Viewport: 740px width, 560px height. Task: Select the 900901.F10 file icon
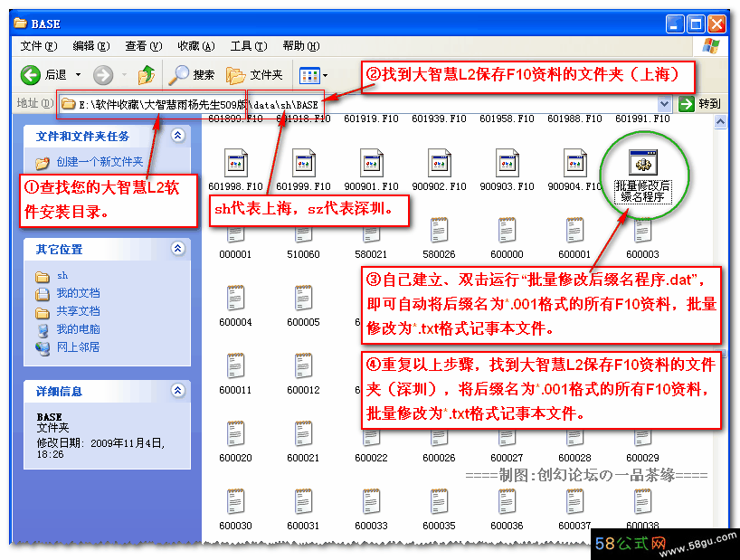click(372, 163)
